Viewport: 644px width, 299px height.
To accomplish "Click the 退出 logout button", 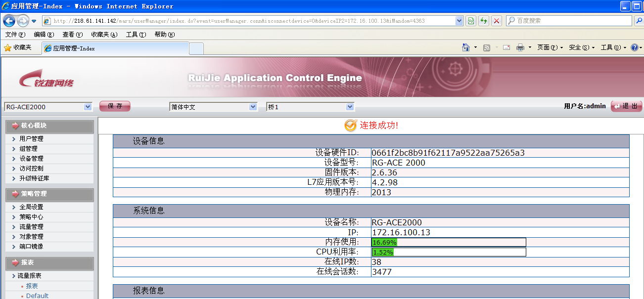I will pyautogui.click(x=627, y=106).
